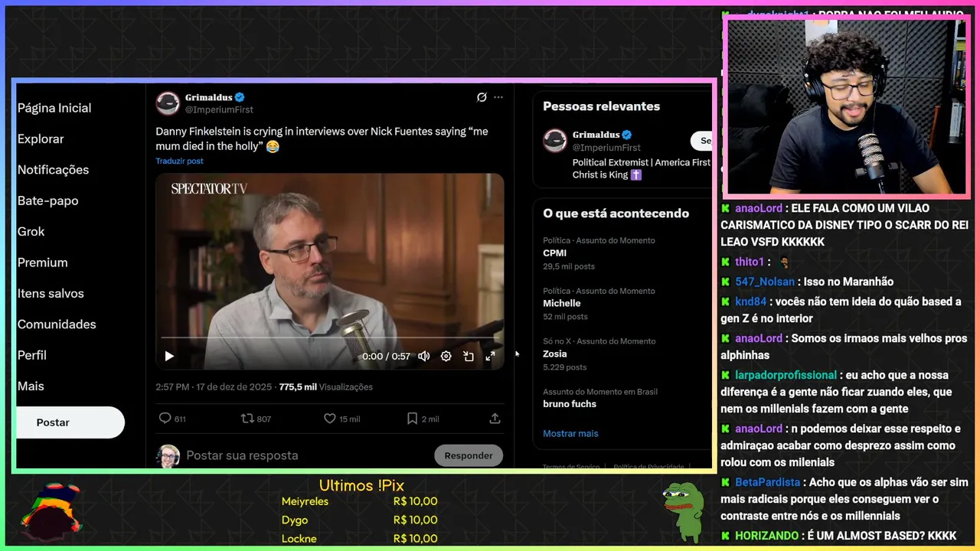
Task: Open Bate-papo in sidebar
Action: click(x=48, y=201)
